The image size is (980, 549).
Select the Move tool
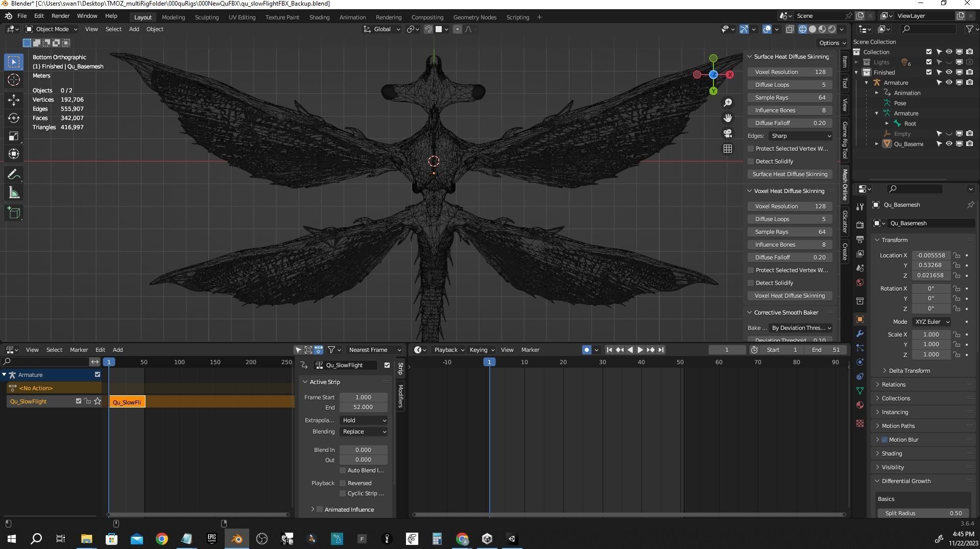point(14,100)
